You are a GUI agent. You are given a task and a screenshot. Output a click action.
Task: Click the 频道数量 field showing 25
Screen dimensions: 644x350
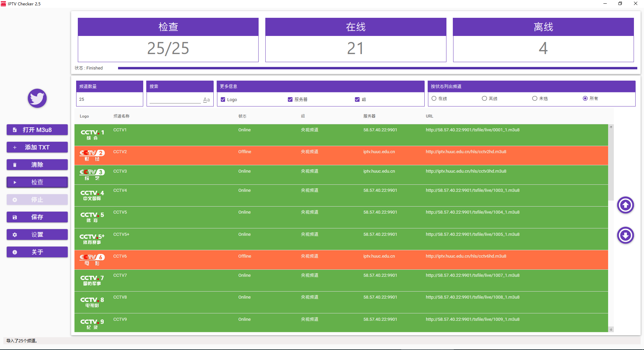coord(110,99)
